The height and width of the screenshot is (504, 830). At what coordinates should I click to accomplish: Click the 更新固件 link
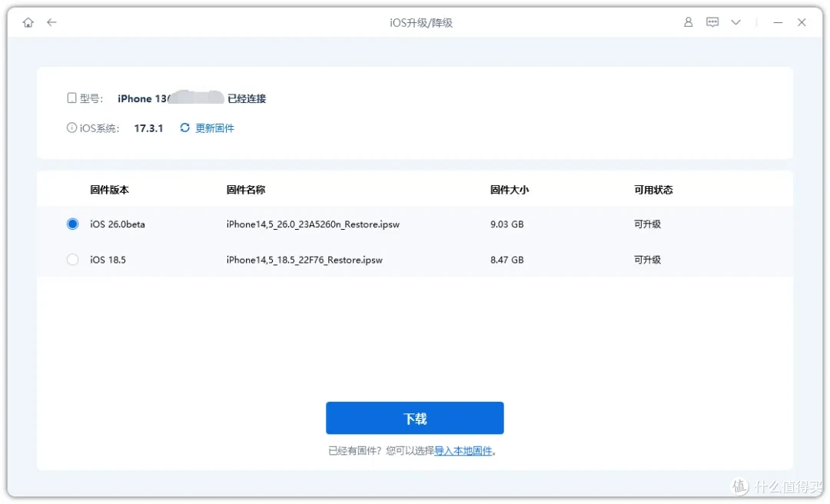[214, 128]
